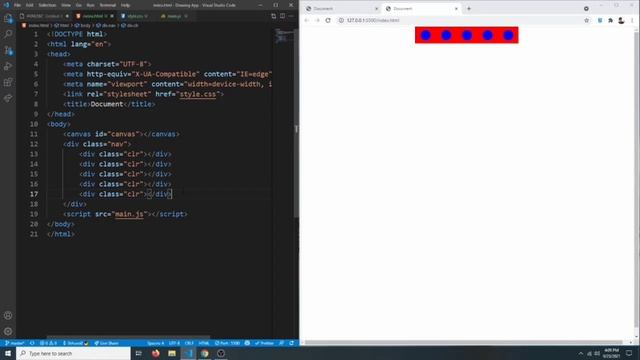Change language mode via HTML status item
Screen dimensions: 640x360
(204, 343)
